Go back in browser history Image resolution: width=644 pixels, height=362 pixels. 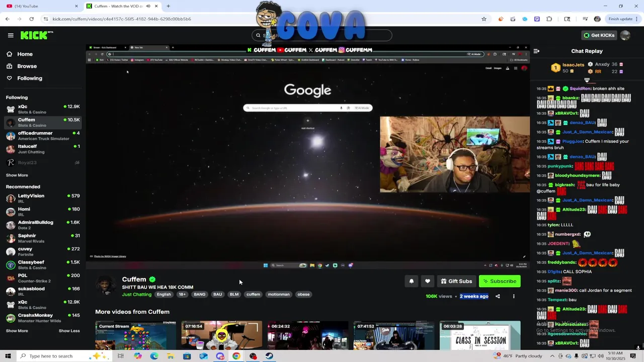point(7,19)
